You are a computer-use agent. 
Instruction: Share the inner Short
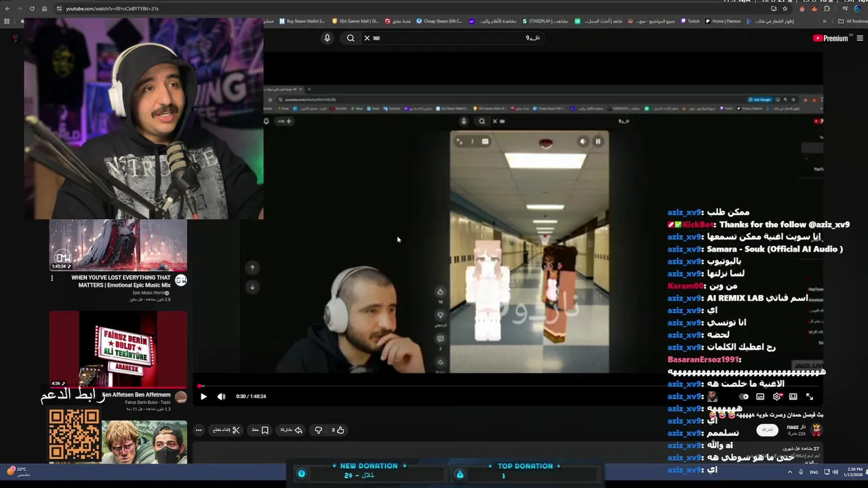[440, 362]
